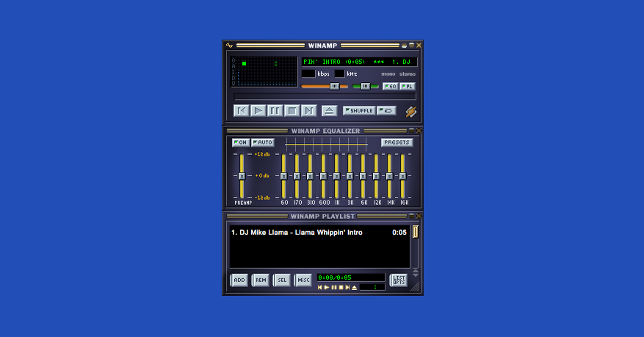Toggle double size via clutter bar D

click(x=234, y=77)
